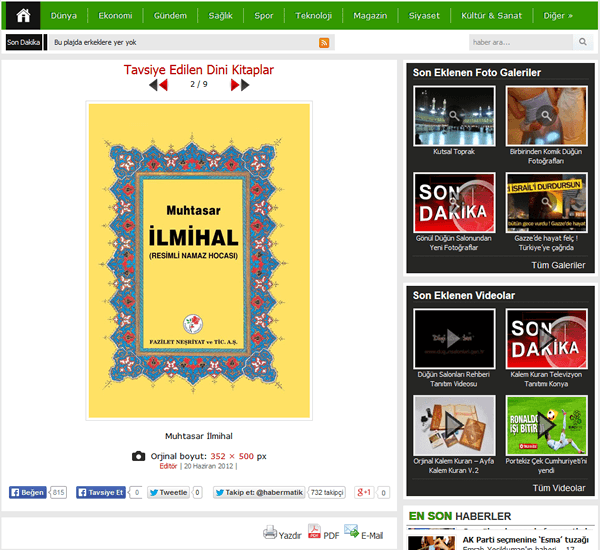Play the Orjinal Kalem Kuran video

[454, 425]
